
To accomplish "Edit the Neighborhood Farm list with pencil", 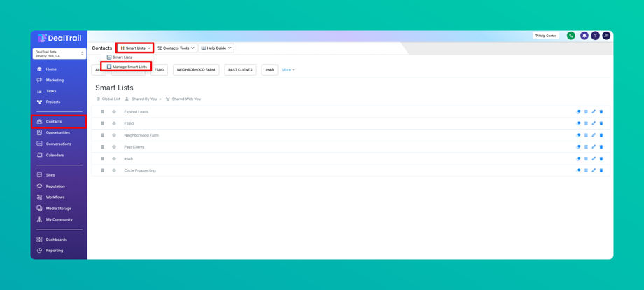I will click(x=594, y=135).
